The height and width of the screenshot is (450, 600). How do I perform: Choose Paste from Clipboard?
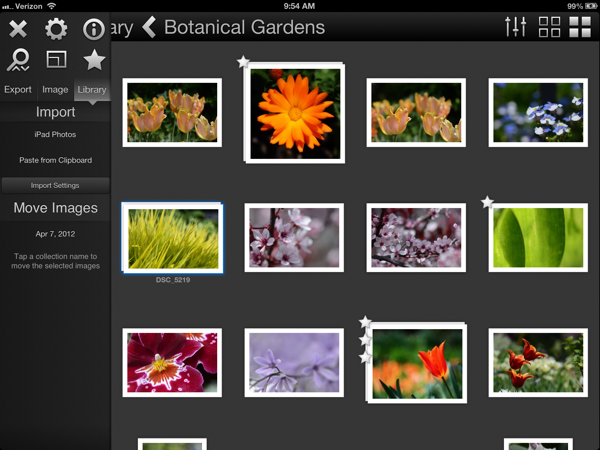(x=55, y=160)
